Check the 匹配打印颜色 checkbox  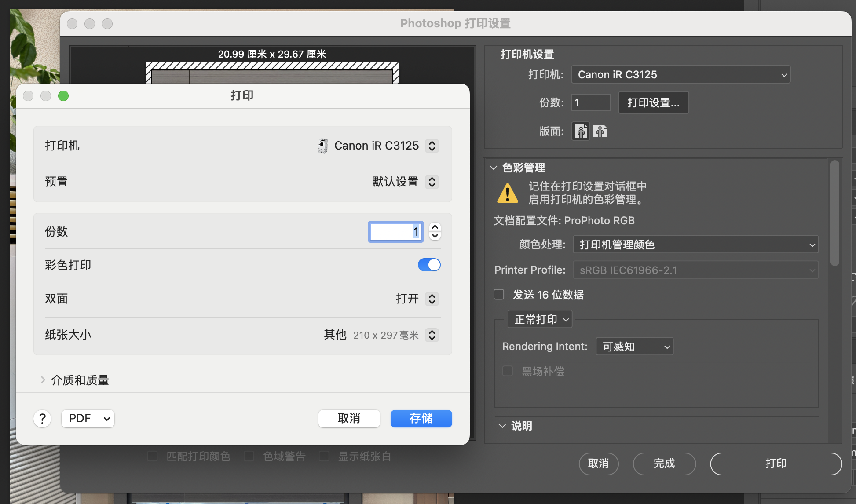point(153,456)
